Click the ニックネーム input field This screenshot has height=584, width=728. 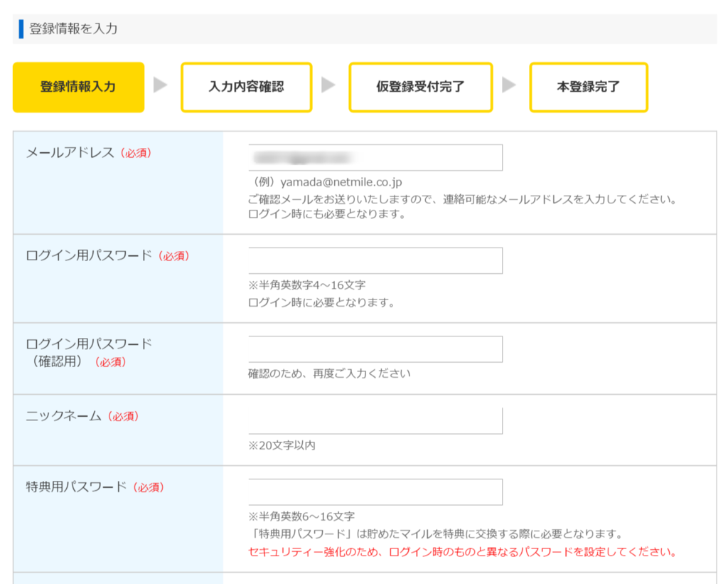375,420
